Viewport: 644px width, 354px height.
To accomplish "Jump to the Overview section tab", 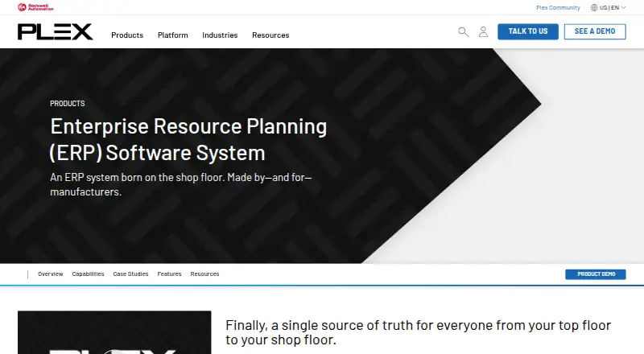I will click(x=51, y=274).
